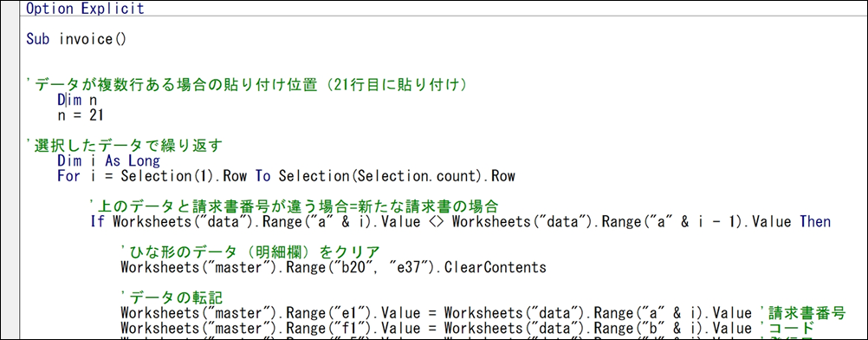Click the Option Explicit statement line
This screenshot has width=868, height=340.
tap(85, 9)
